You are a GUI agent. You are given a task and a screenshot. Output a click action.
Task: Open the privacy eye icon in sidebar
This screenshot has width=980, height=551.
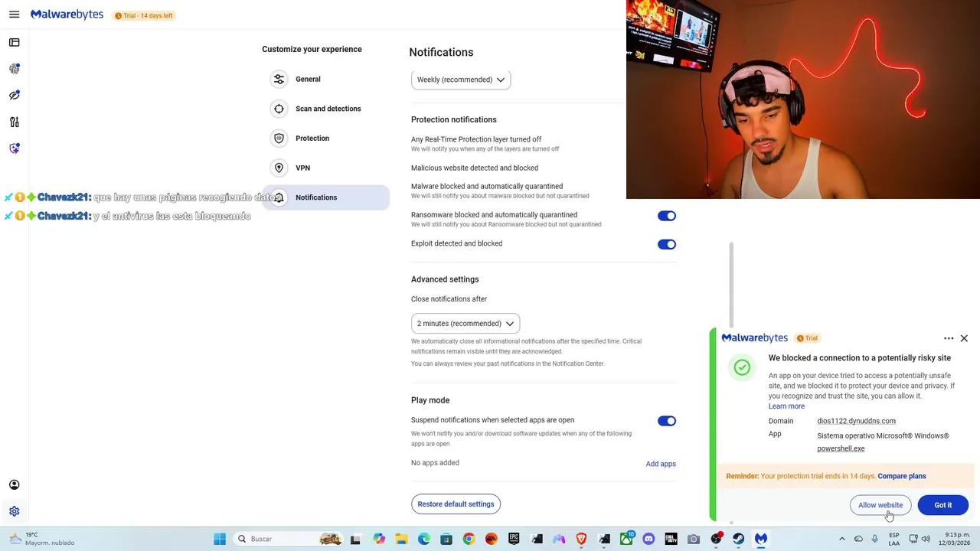click(x=14, y=96)
